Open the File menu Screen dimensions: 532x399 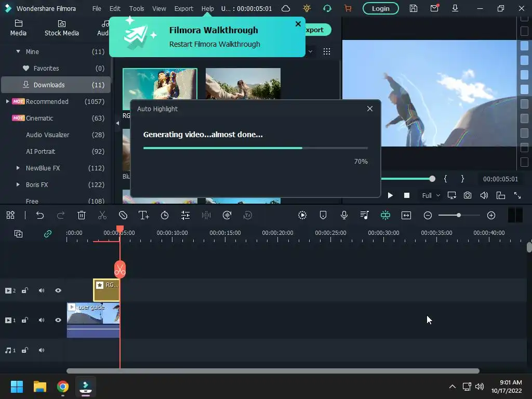[x=97, y=8]
